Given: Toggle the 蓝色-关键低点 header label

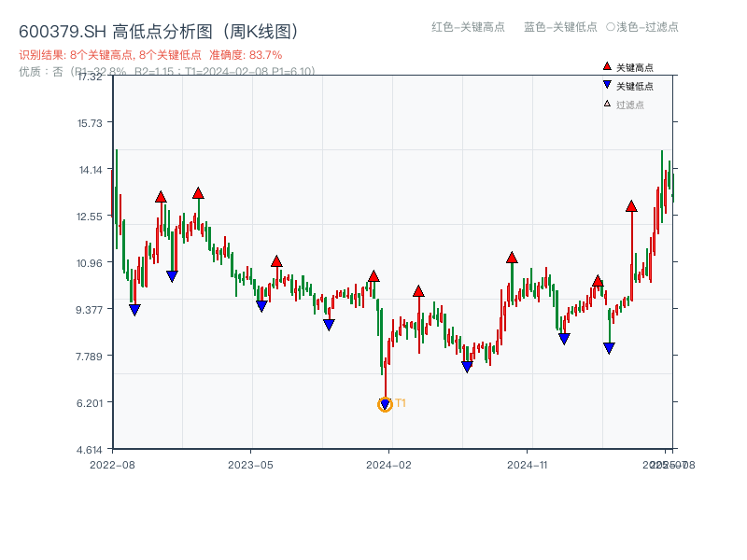Looking at the screenshot, I should [560, 27].
